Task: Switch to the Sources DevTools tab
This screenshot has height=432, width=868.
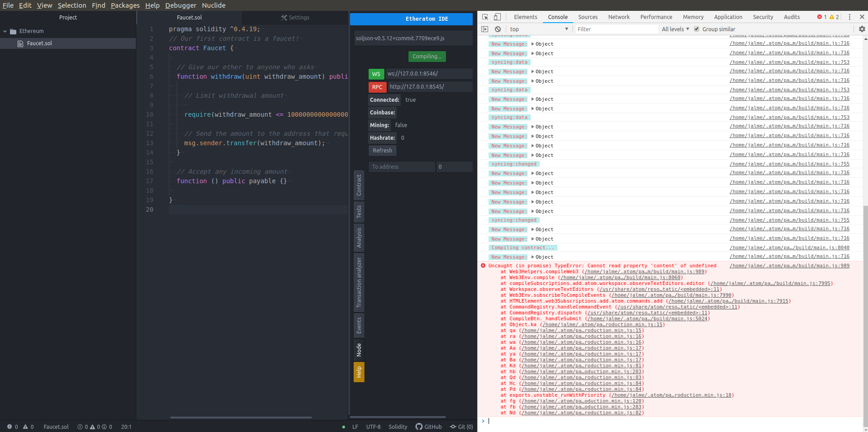Action: pyautogui.click(x=588, y=17)
